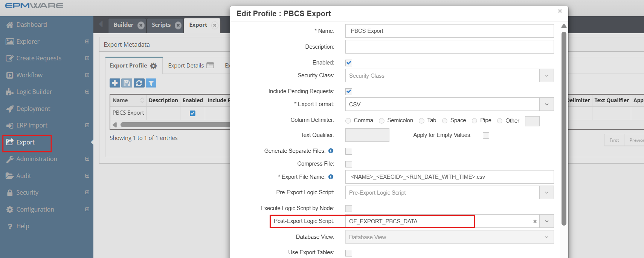Select the Export Profile tab
The width and height of the screenshot is (644, 258).
pos(133,66)
